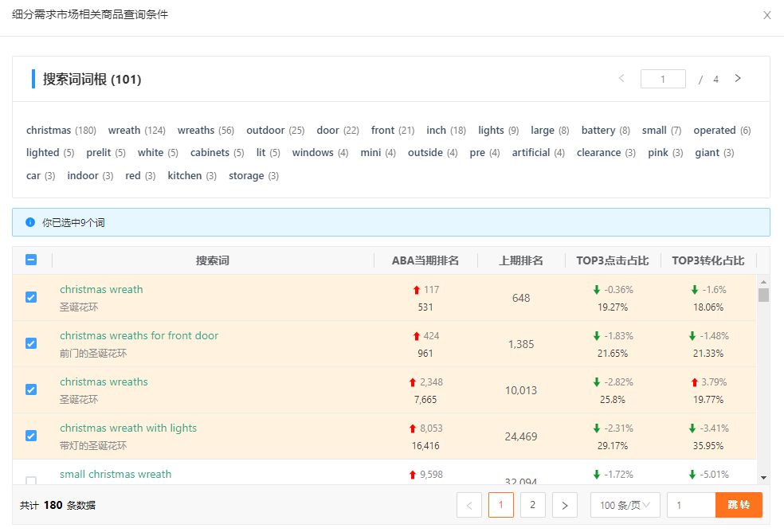
Task: Toggle the select-all checkbox in table header
Action: pos(31,260)
